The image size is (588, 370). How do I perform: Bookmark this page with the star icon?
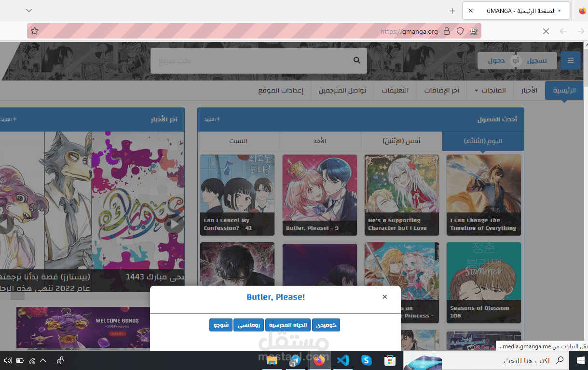pos(35,31)
